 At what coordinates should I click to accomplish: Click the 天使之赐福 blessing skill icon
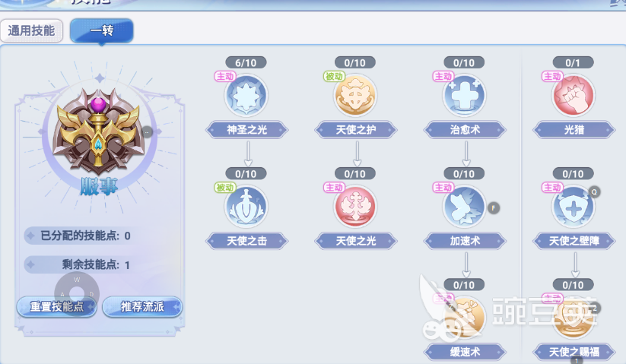click(573, 318)
